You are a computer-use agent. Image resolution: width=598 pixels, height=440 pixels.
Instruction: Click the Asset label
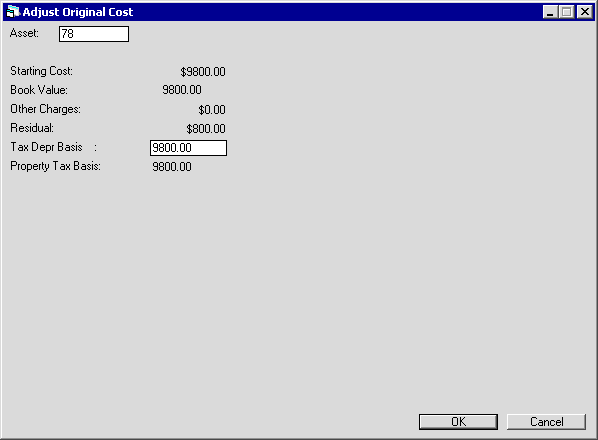coord(24,33)
